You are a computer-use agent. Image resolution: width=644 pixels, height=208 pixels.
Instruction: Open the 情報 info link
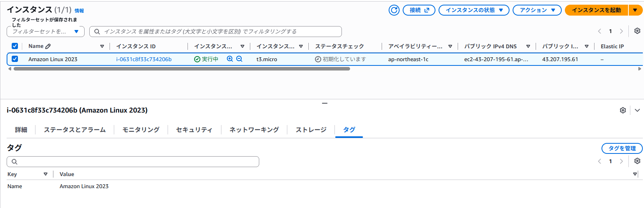tap(79, 11)
